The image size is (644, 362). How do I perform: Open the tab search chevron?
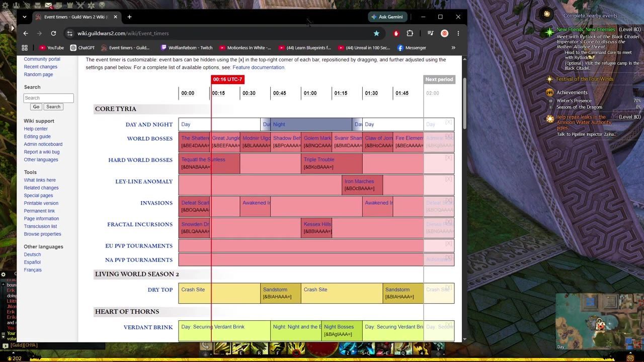tap(24, 17)
